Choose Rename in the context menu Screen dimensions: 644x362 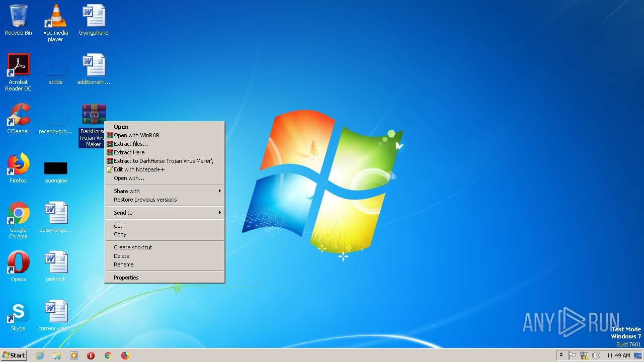165,264
